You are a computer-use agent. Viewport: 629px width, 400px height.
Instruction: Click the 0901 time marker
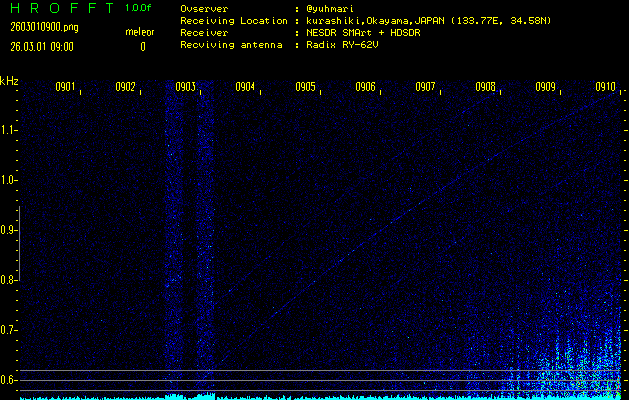[65, 87]
